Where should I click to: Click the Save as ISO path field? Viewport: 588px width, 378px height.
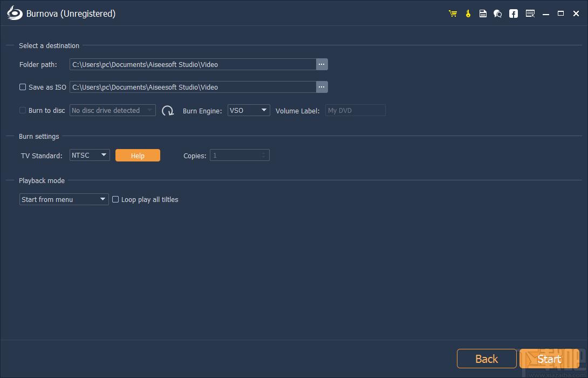pos(193,87)
